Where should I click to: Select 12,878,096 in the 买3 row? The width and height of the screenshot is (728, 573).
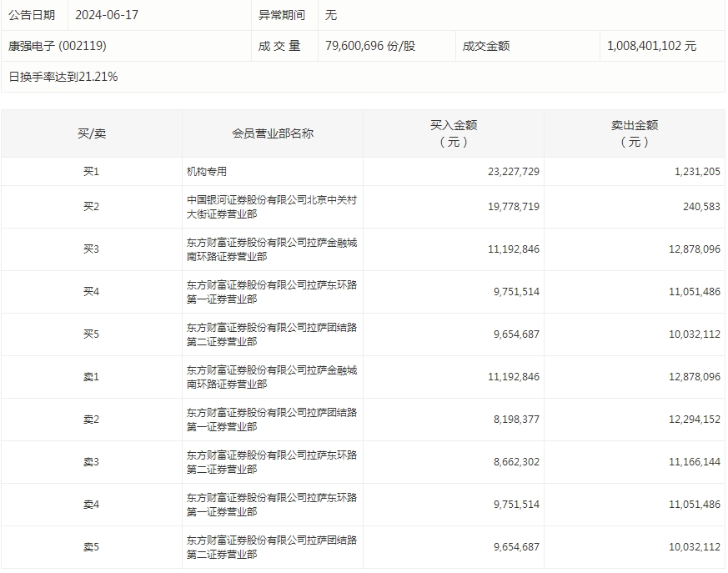click(x=695, y=249)
